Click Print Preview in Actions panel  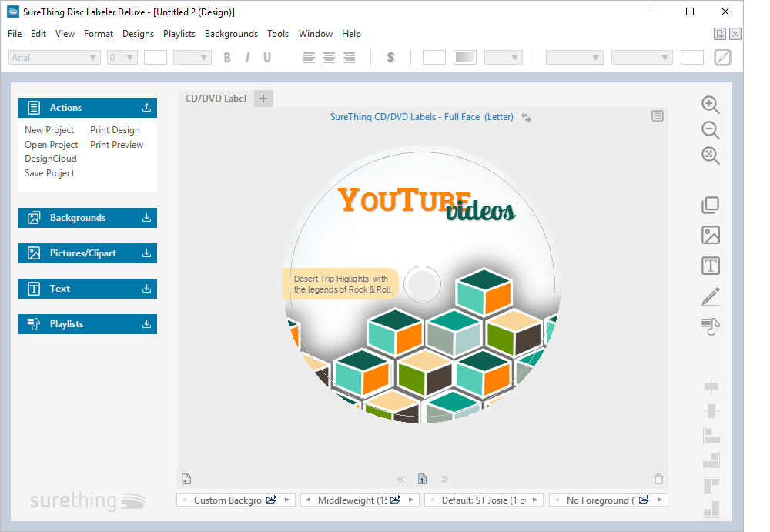pos(116,144)
